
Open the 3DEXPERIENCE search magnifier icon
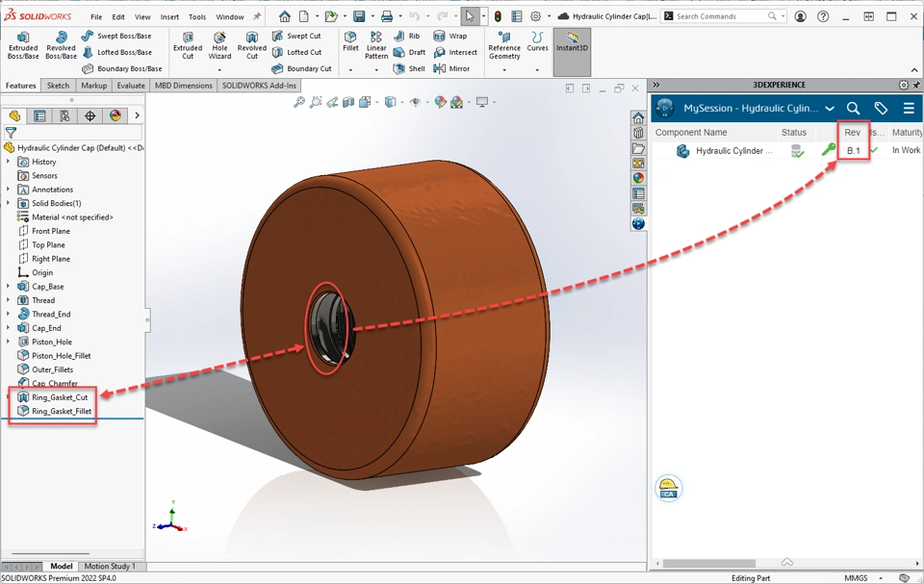(x=853, y=109)
